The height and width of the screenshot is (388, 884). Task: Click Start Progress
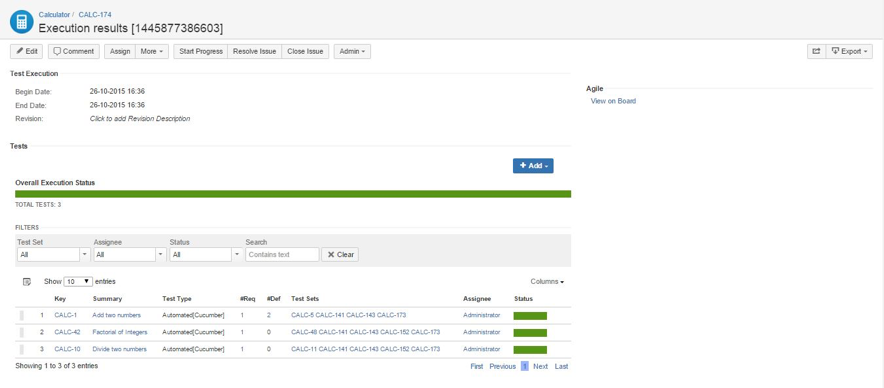pos(200,51)
